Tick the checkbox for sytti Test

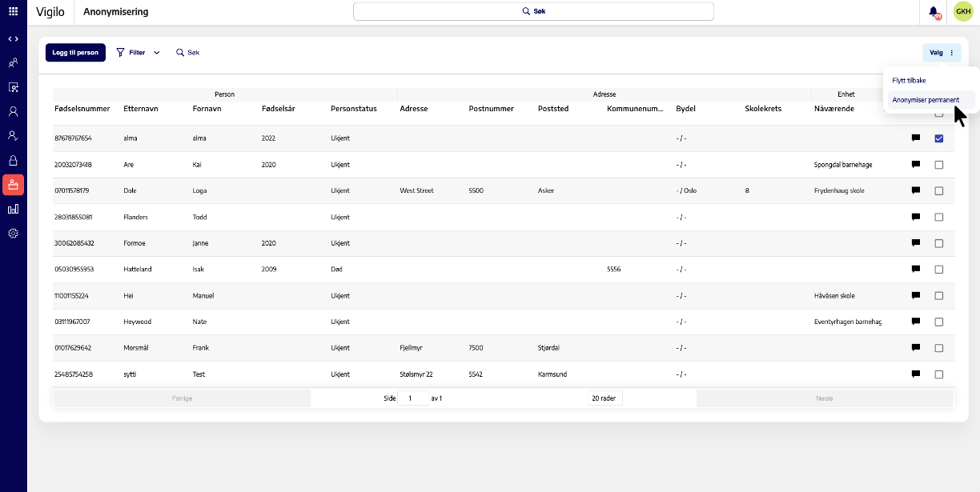939,374
